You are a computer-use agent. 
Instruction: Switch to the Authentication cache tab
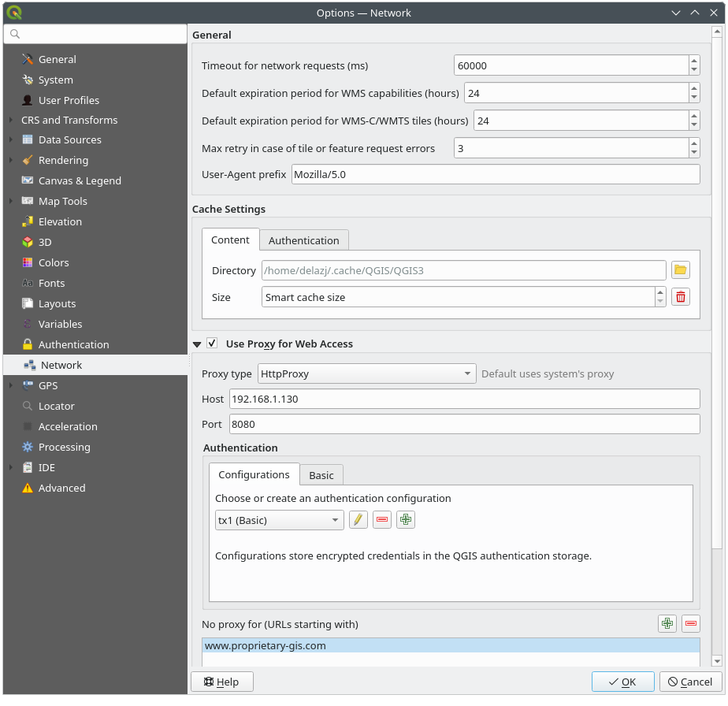pyautogui.click(x=303, y=240)
